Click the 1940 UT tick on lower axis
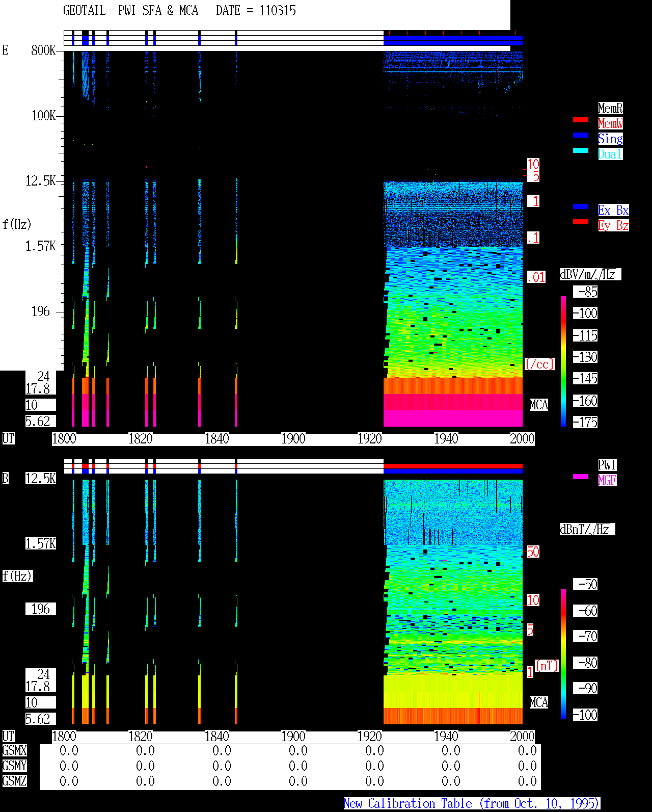Screen dimensions: 652x812 [x=446, y=737]
